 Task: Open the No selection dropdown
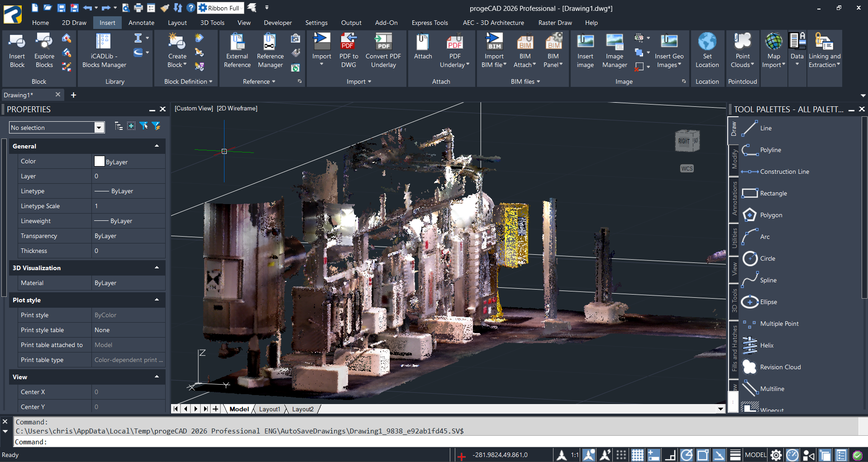[99, 128]
